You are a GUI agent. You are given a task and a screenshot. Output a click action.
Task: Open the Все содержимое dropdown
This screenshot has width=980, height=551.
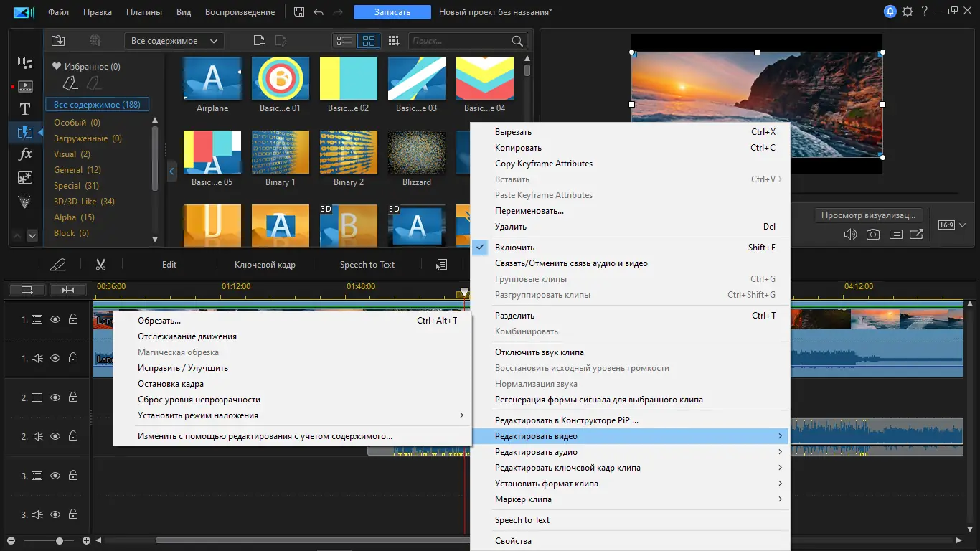coord(174,41)
